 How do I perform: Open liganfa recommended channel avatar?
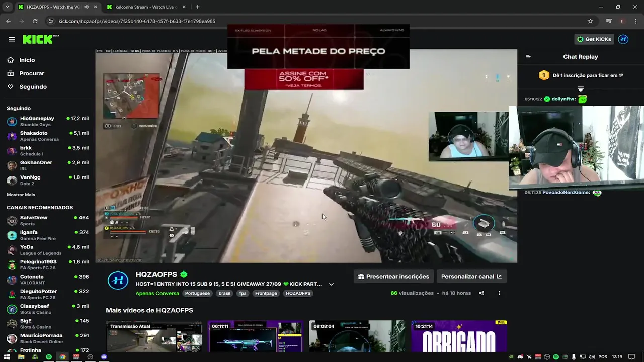(12, 235)
